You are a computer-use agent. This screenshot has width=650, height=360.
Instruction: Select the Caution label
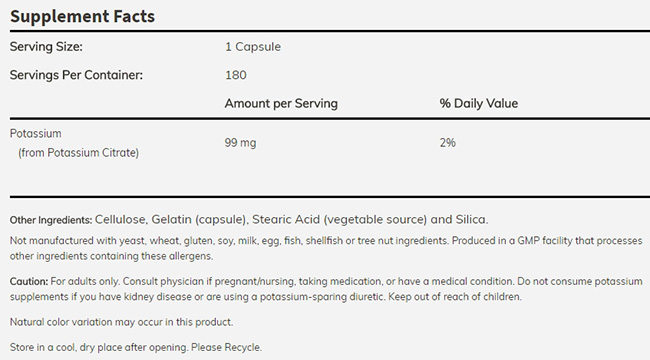(x=29, y=281)
